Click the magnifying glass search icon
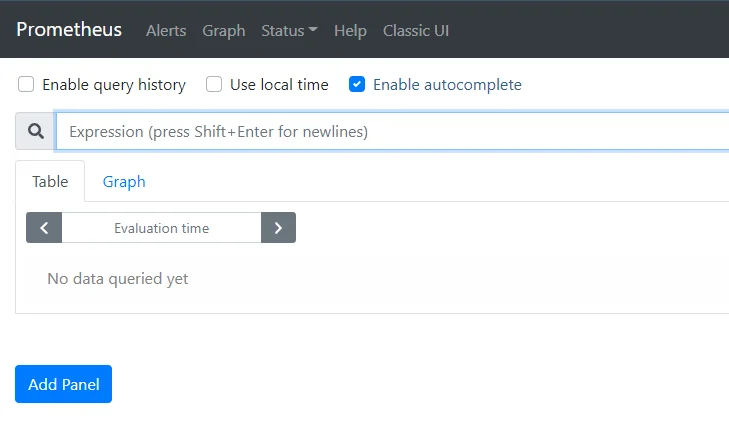Viewport: 729px width, 423px height. pyautogui.click(x=35, y=131)
